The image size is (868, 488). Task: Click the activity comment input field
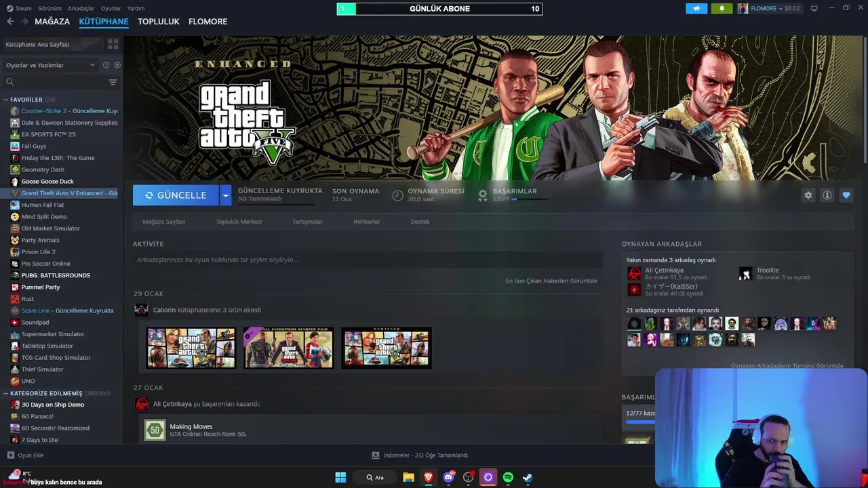pyautogui.click(x=368, y=260)
